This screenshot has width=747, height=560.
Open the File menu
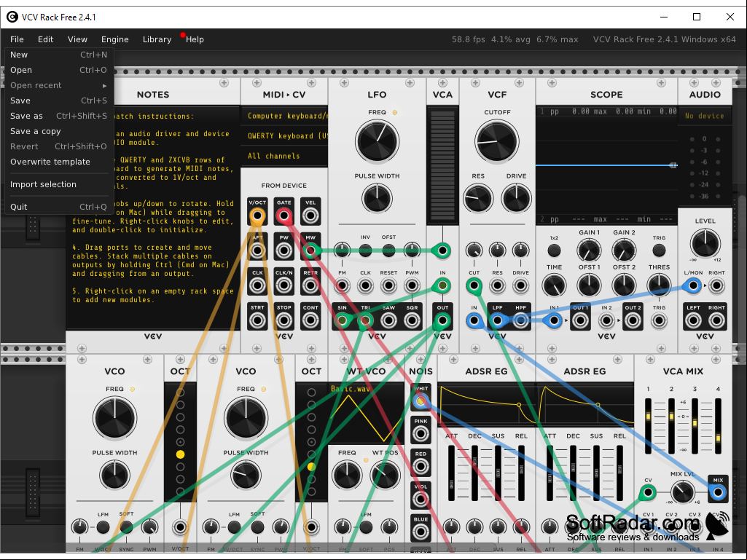click(17, 39)
